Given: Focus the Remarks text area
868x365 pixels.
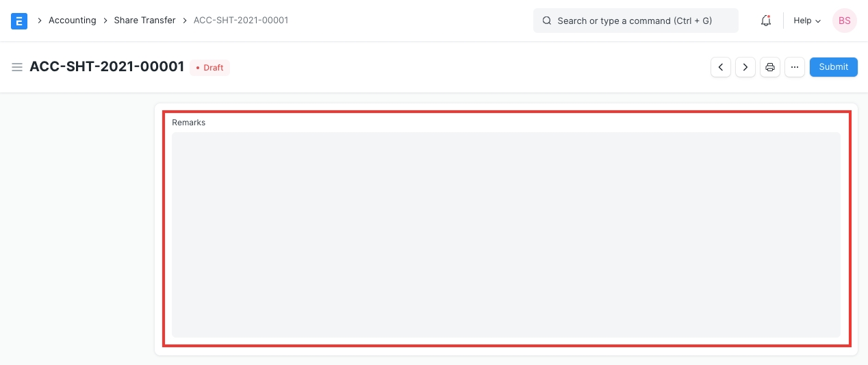Looking at the screenshot, I should click(x=506, y=234).
